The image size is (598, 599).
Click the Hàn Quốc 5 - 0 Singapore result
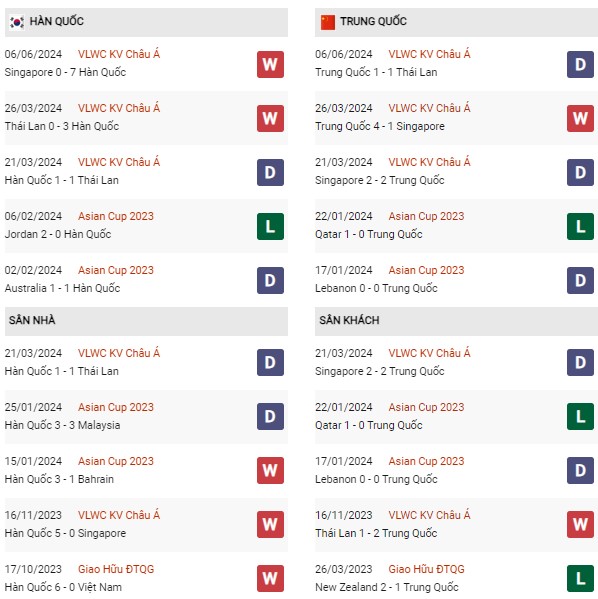(65, 533)
